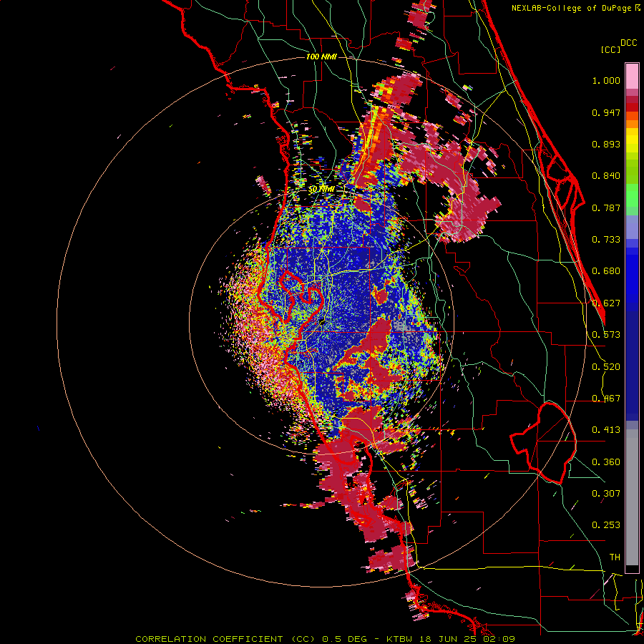Image resolution: width=644 pixels, height=644 pixels.
Task: Pick the gray band of the color scale
Action: tap(632, 497)
